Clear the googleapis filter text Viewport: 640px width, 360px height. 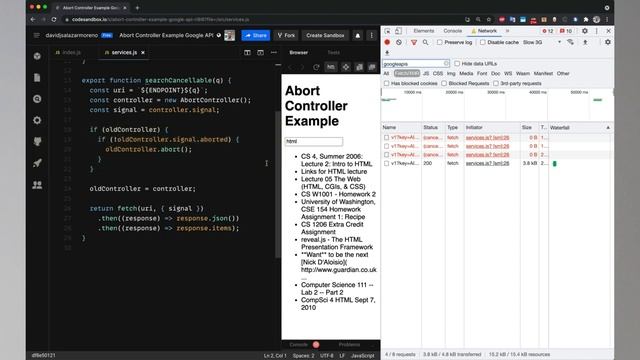(446, 64)
